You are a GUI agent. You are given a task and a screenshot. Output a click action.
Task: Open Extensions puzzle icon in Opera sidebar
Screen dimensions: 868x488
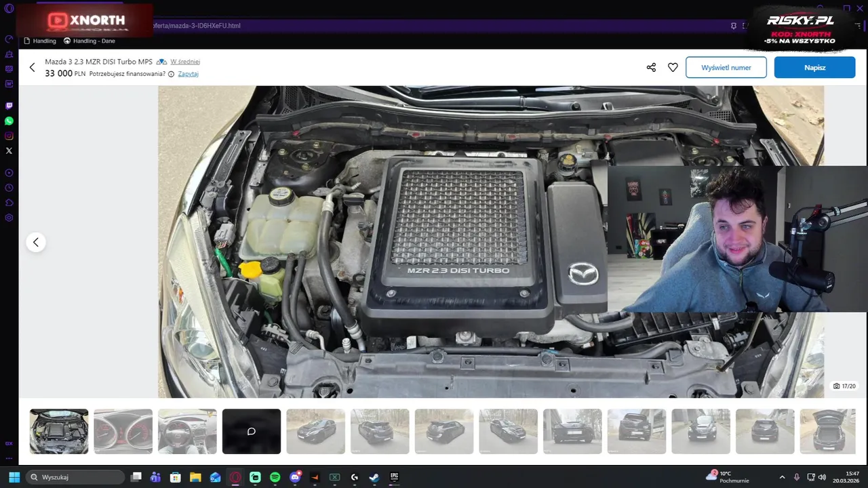(x=9, y=203)
